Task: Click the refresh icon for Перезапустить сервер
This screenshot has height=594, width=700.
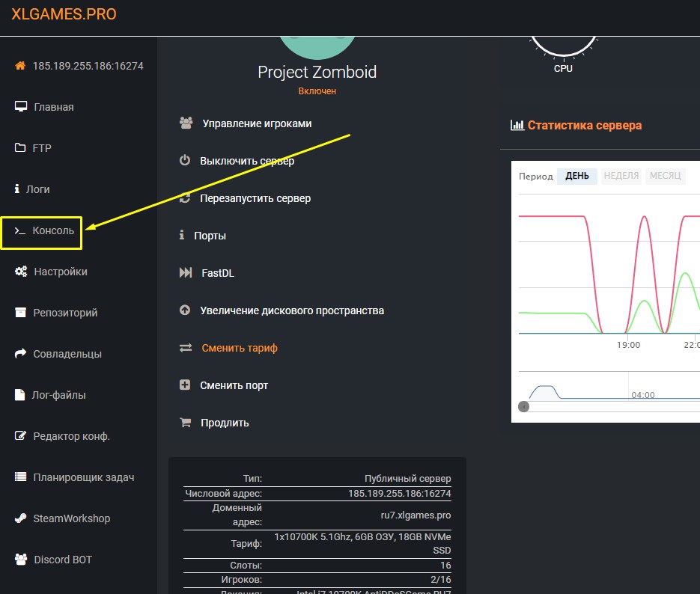Action: click(185, 198)
